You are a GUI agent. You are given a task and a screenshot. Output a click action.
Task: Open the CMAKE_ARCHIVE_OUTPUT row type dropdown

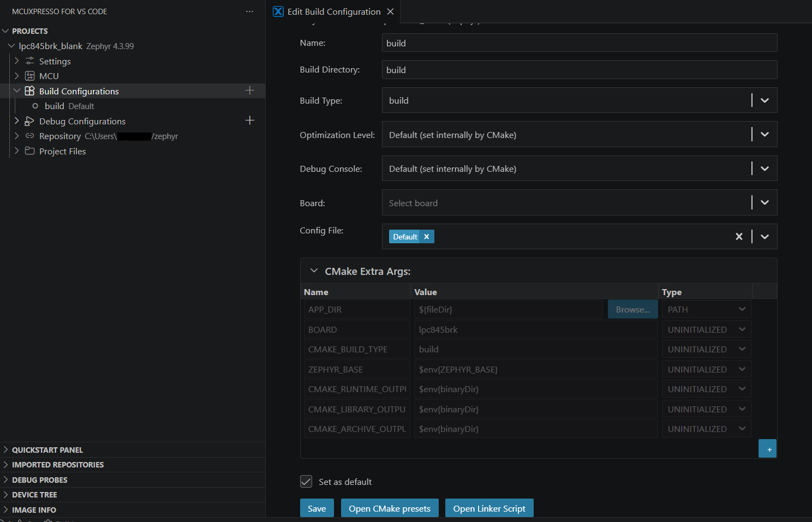(707, 429)
